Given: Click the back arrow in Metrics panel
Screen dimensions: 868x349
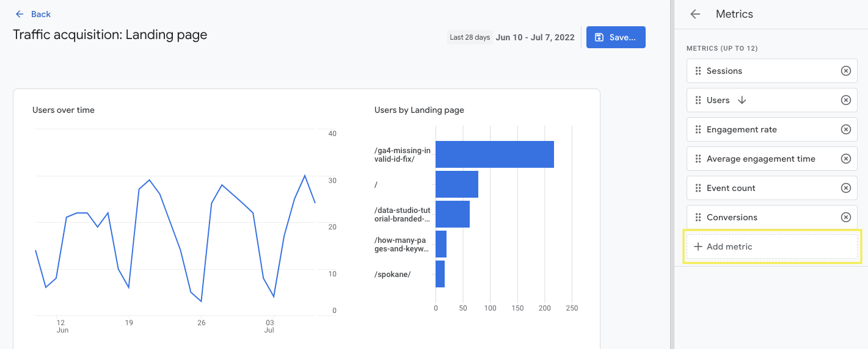Looking at the screenshot, I should coord(695,14).
